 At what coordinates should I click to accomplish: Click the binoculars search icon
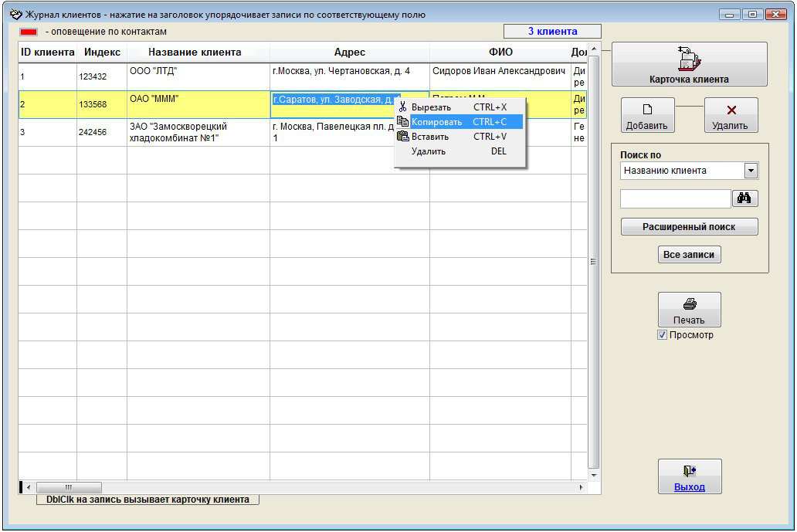coord(744,198)
